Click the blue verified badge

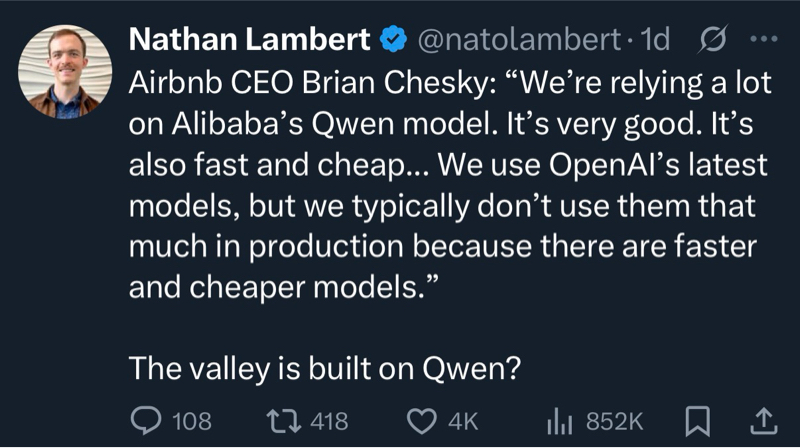pos(395,41)
